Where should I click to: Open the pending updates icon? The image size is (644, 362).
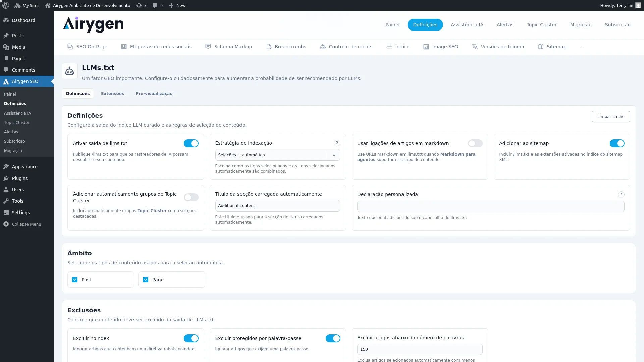pyautogui.click(x=139, y=5)
